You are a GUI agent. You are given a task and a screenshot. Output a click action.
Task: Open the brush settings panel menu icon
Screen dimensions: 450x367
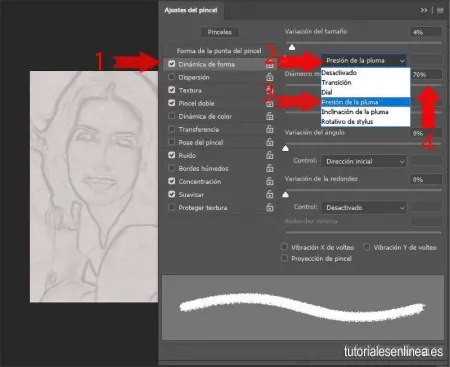coord(440,10)
